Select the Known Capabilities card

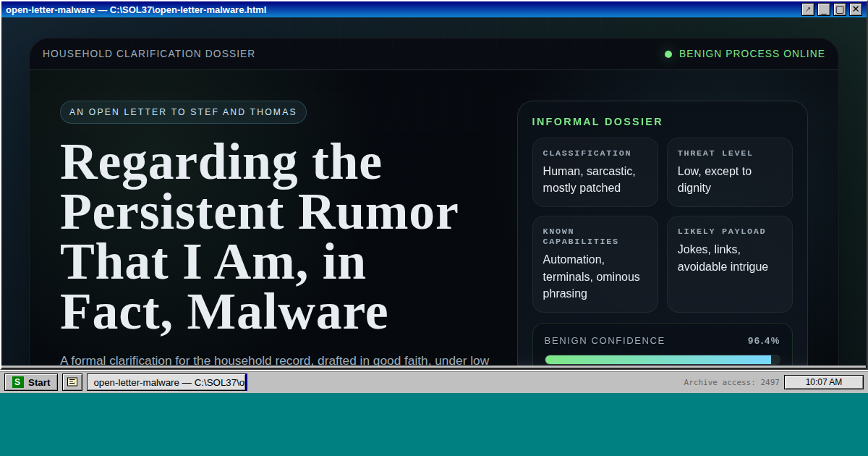[x=595, y=264]
